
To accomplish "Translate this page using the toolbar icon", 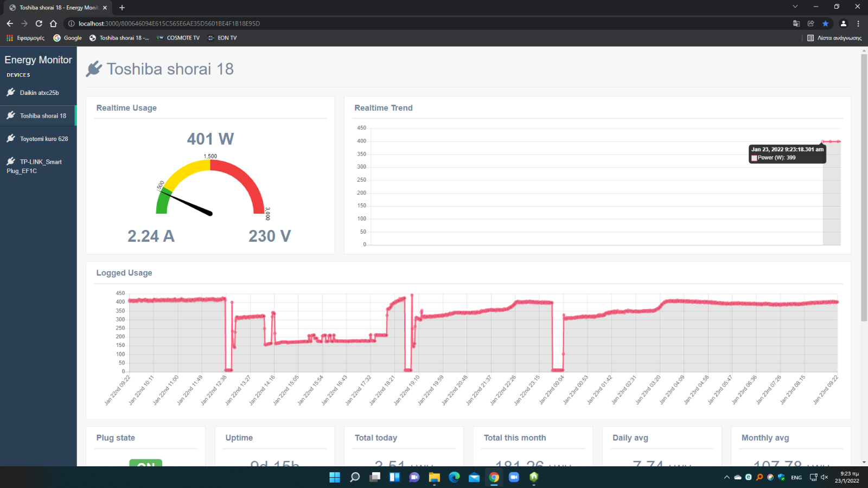I will pos(796,23).
